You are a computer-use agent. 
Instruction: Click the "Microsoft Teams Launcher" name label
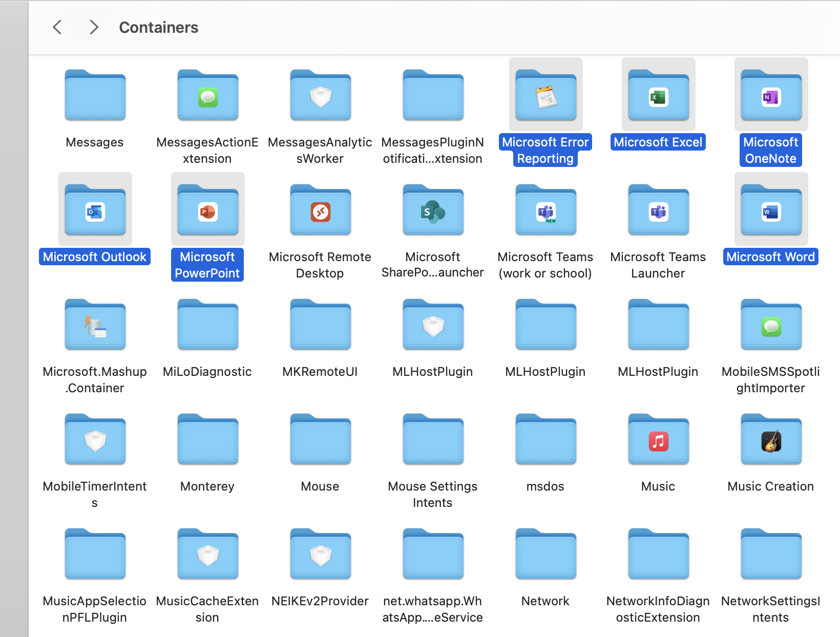click(x=658, y=265)
